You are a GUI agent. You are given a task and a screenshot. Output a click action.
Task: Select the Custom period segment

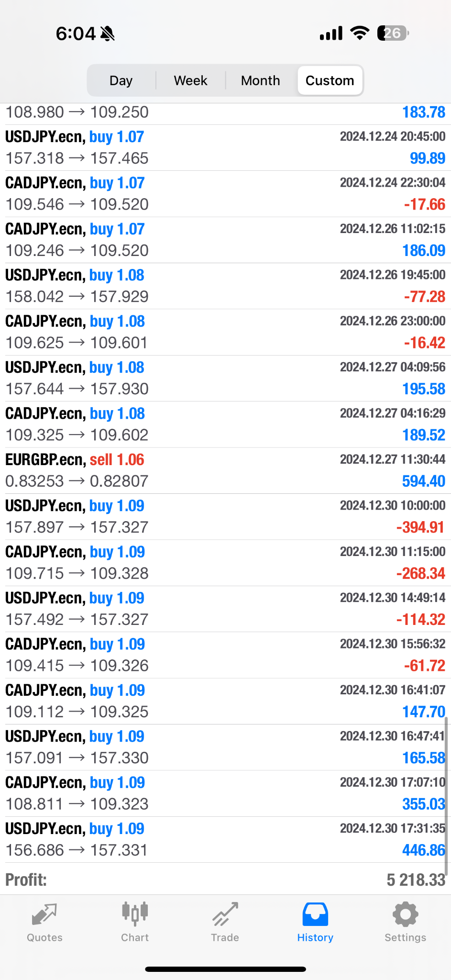click(x=330, y=80)
